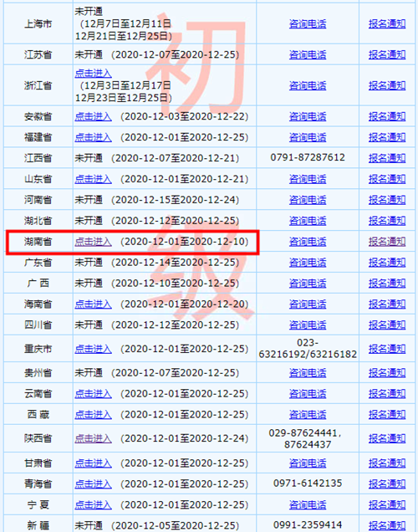Click 咨询电话 link for 安徽省
This screenshot has width=418, height=532.
308,117
